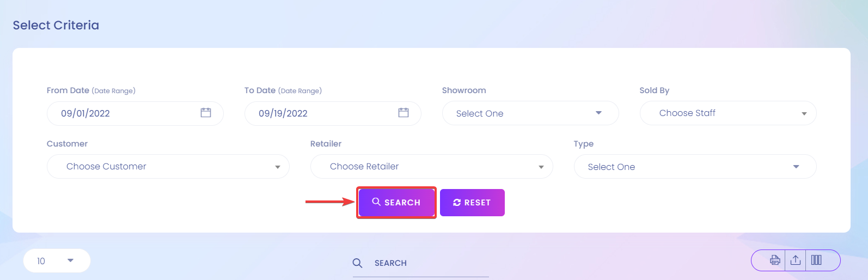Viewport: 868px width, 280px height.
Task: Click the magnifier icon in the SEARCH button
Action: point(376,202)
